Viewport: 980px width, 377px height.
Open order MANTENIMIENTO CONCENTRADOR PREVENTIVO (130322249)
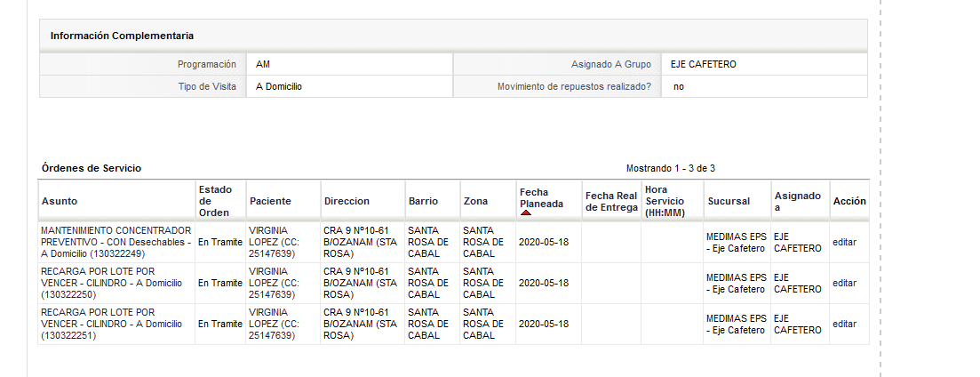pos(116,242)
